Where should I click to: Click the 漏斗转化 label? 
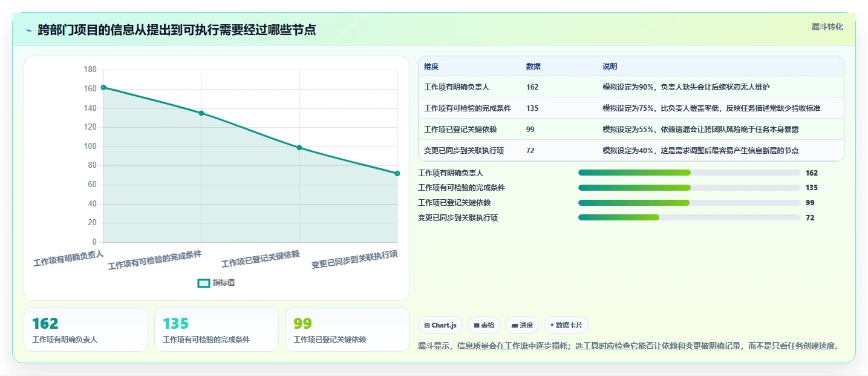tap(827, 27)
